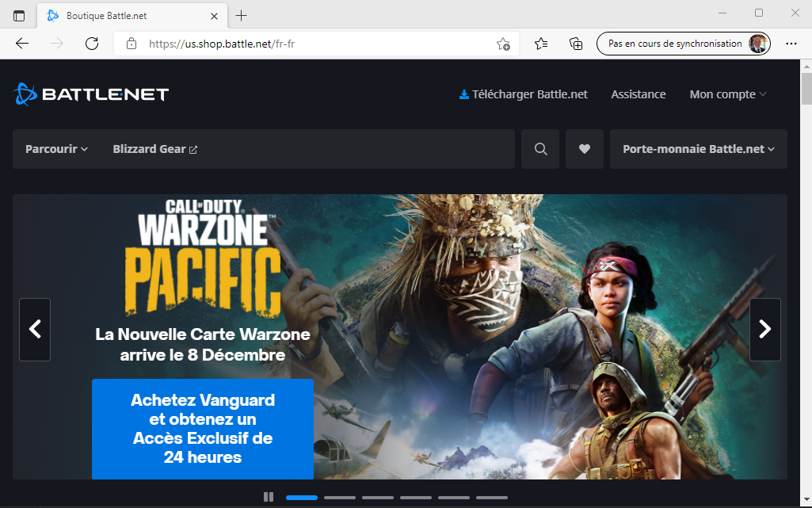Screen dimensions: 812x508
Task: Open a new tab plus button
Action: coord(242,16)
